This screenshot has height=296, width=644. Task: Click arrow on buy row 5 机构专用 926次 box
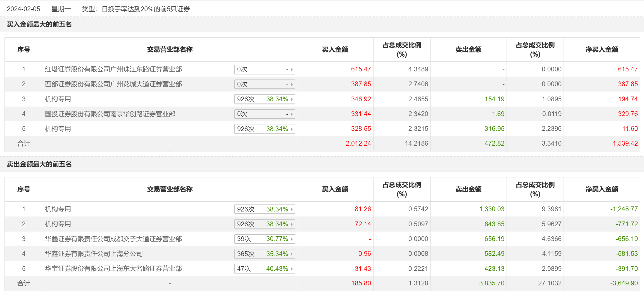click(292, 129)
